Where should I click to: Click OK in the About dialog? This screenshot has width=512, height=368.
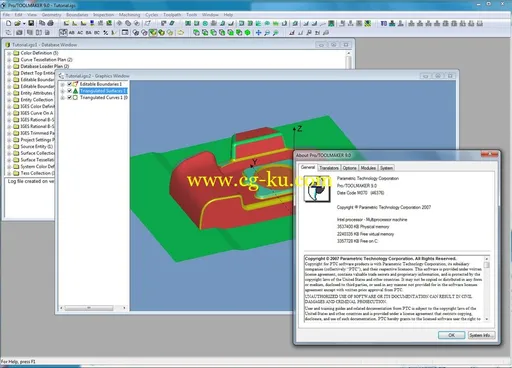[451, 335]
